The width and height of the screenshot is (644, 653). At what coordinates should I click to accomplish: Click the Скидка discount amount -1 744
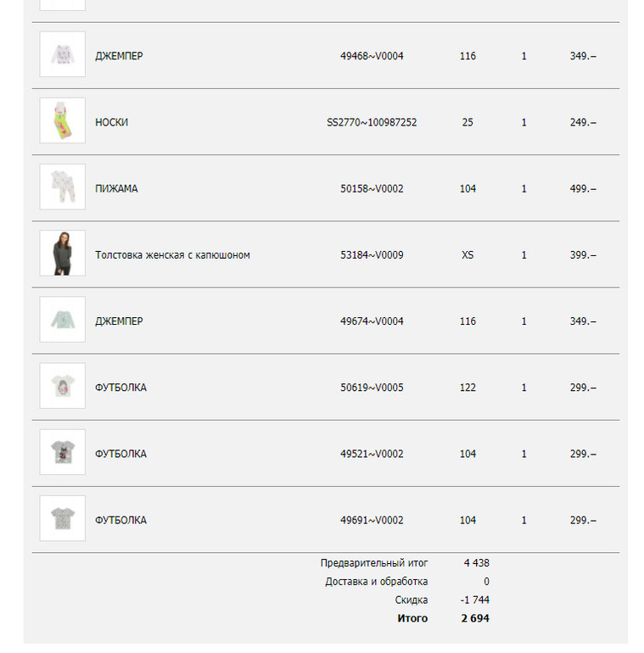(474, 600)
